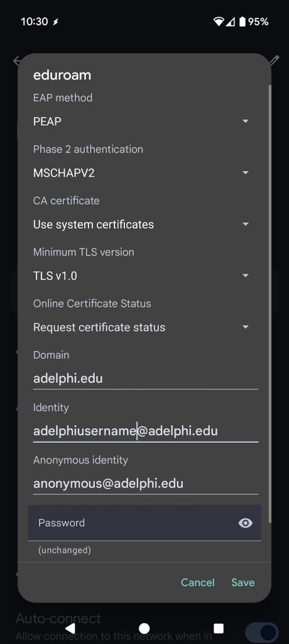This screenshot has width=289, height=644.
Task: Tap the Cancel button
Action: (198, 582)
